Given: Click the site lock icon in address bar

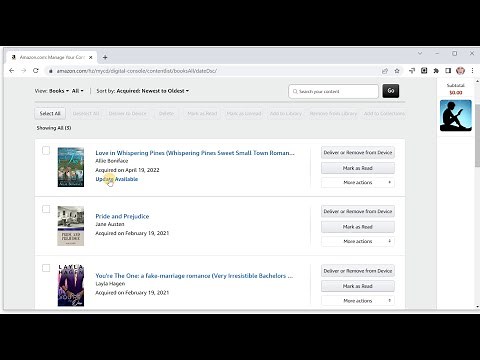Looking at the screenshot, I should [x=51, y=71].
